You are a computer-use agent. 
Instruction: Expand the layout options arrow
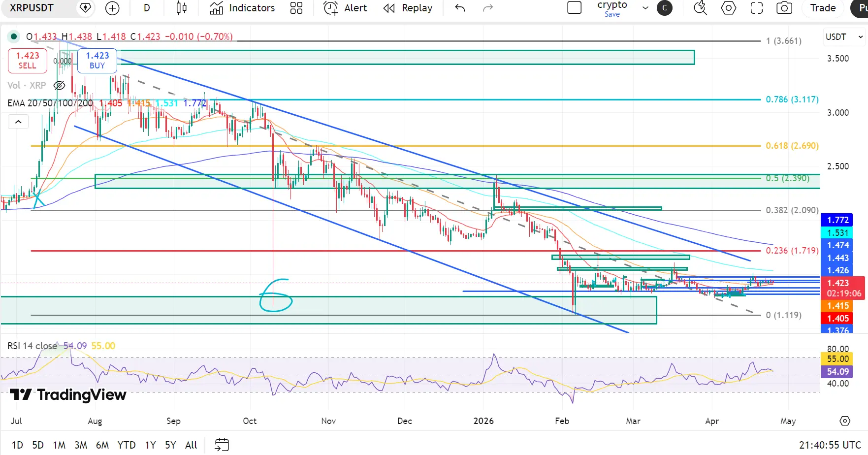(x=645, y=8)
